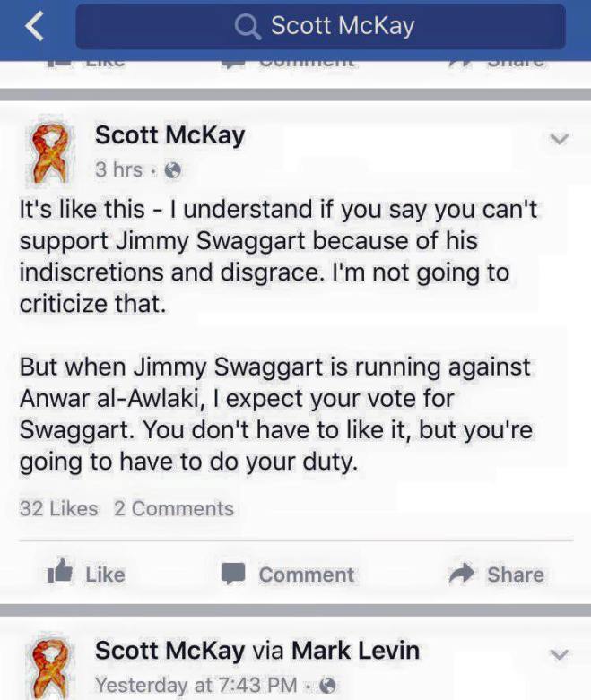Expand post options chevron on first post

(x=559, y=139)
